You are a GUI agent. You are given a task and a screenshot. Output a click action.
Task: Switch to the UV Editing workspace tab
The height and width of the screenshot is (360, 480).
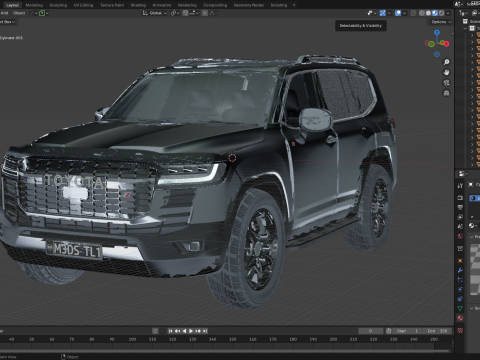(x=83, y=5)
